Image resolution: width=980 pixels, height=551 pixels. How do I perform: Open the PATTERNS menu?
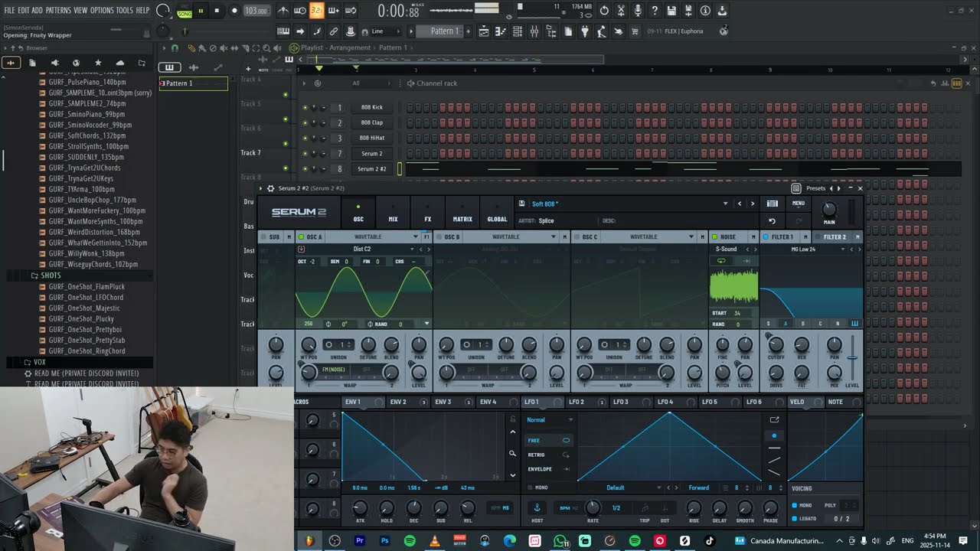(58, 11)
